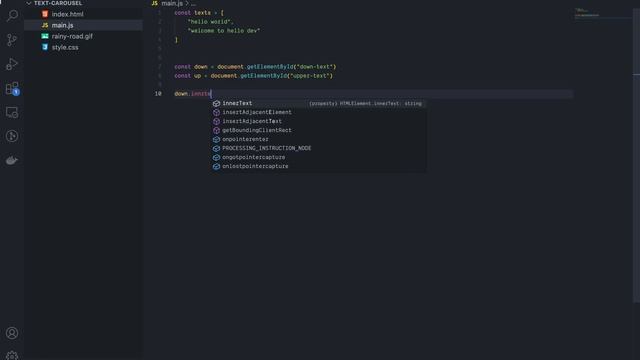Viewport: 640px width, 360px height.
Task: Click the texts variable name on line 1
Action: [x=202, y=13]
